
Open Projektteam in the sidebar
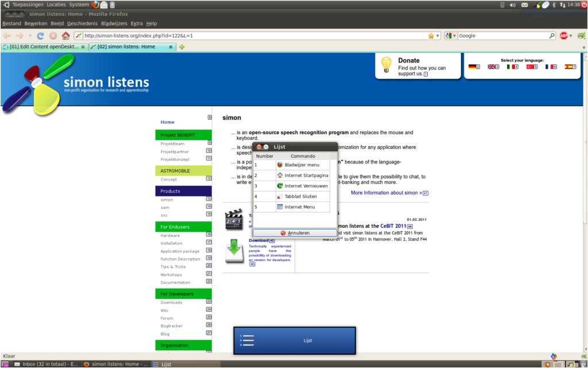click(x=172, y=144)
